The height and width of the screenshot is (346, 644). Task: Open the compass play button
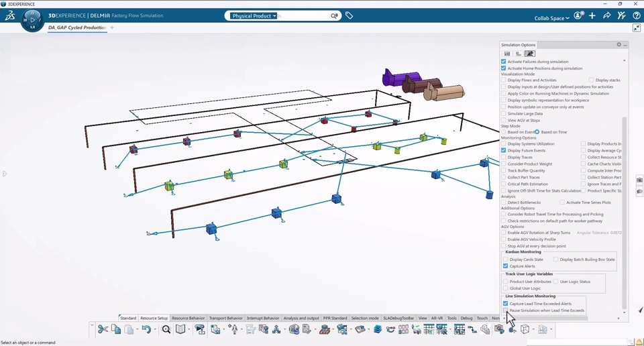32,19
